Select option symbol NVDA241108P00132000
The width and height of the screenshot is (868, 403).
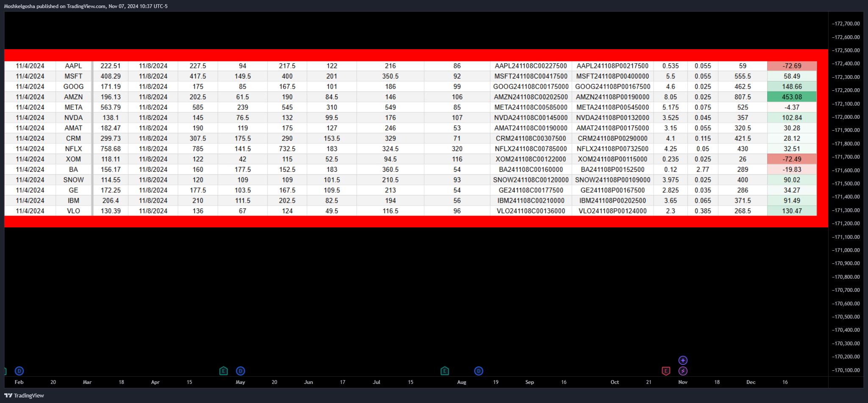pos(612,118)
